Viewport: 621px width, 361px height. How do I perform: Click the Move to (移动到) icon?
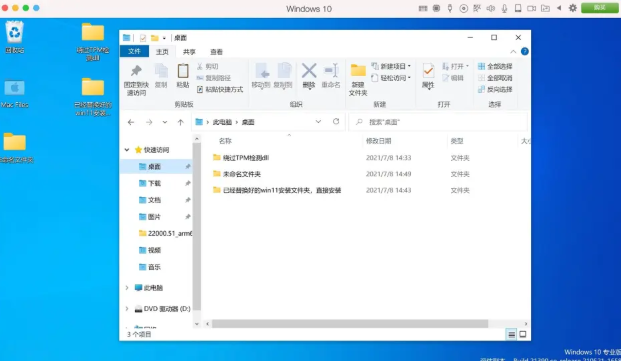tap(261, 71)
